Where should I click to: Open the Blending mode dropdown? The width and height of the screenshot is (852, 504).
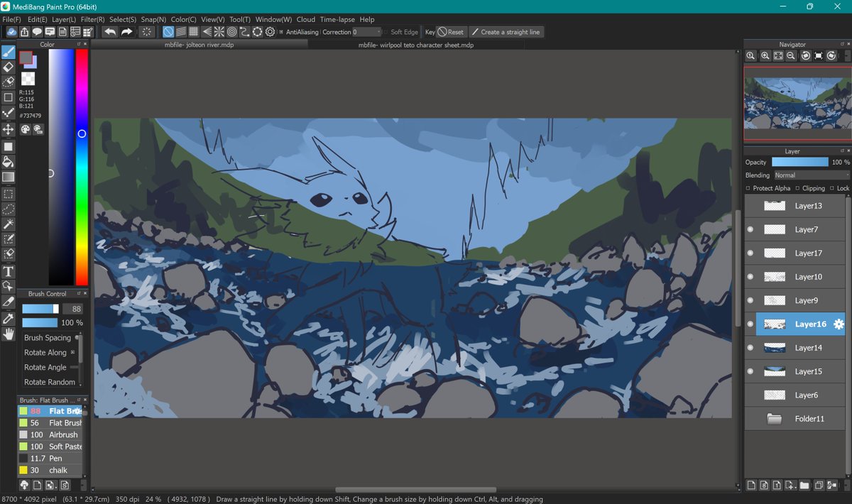pyautogui.click(x=812, y=175)
